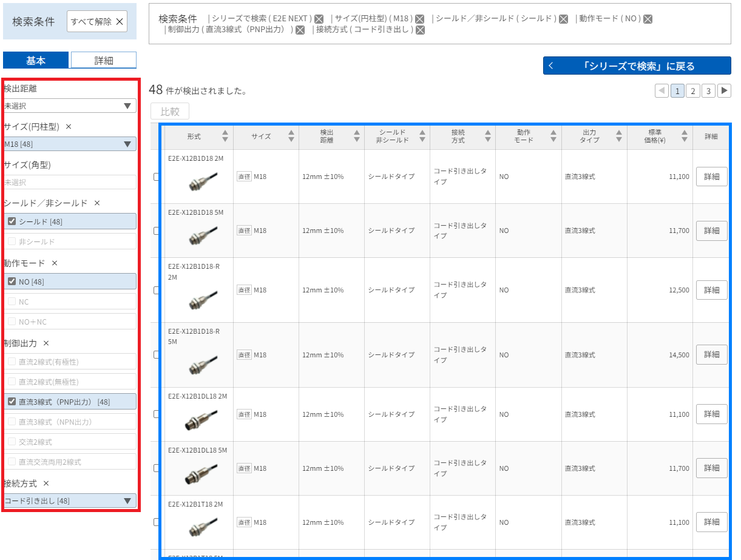Open 詳細 for E2E-X12B1D18 5M
This screenshot has width=741, height=560.
point(711,231)
